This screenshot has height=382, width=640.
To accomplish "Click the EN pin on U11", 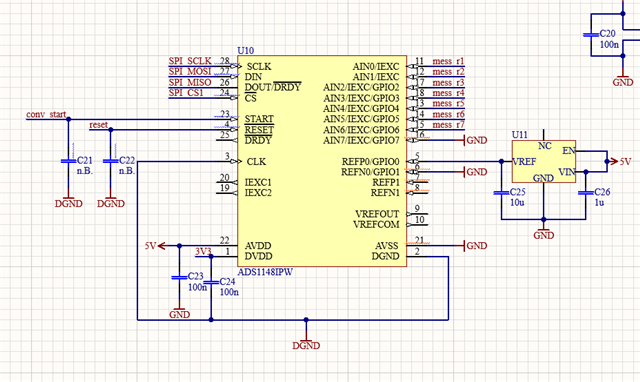I will (x=569, y=151).
